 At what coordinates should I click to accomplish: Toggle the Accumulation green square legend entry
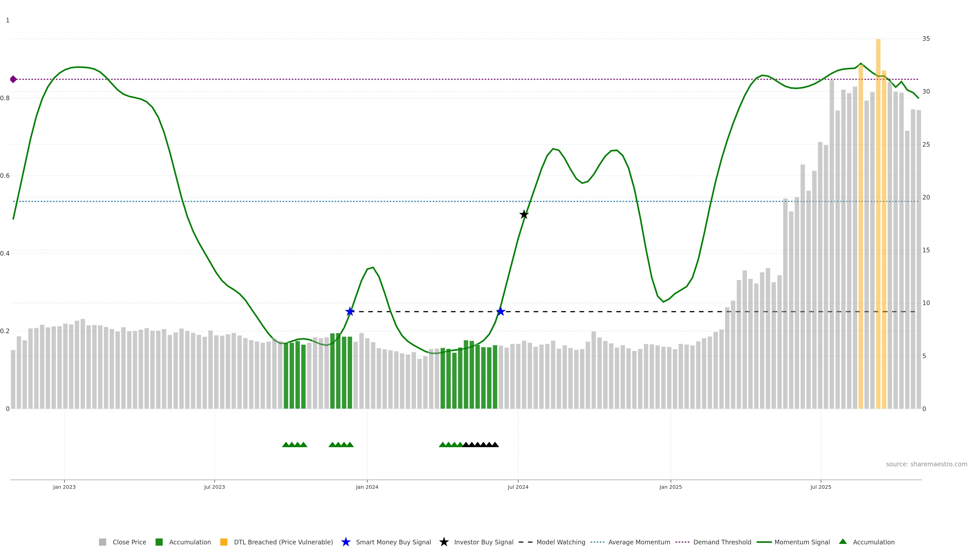tap(159, 542)
